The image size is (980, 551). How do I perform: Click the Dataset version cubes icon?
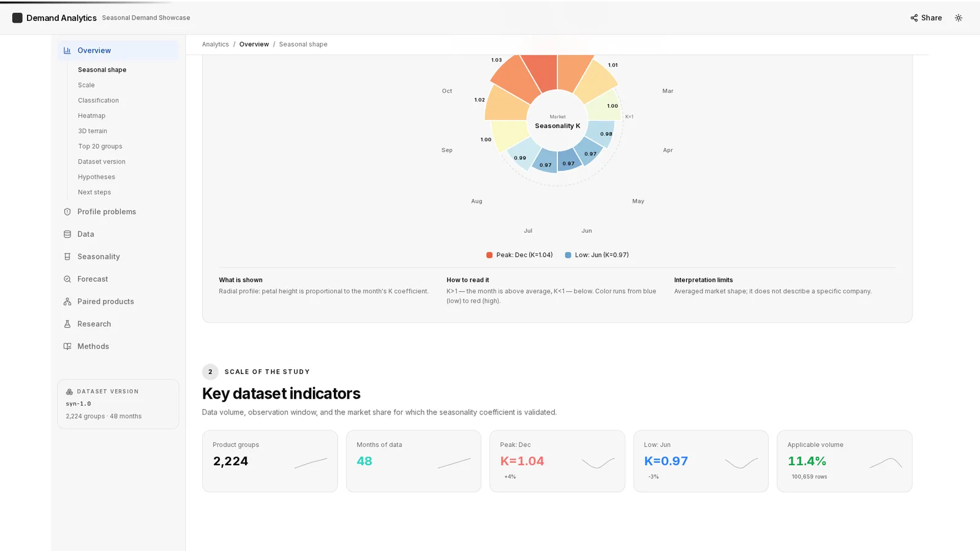tap(69, 392)
